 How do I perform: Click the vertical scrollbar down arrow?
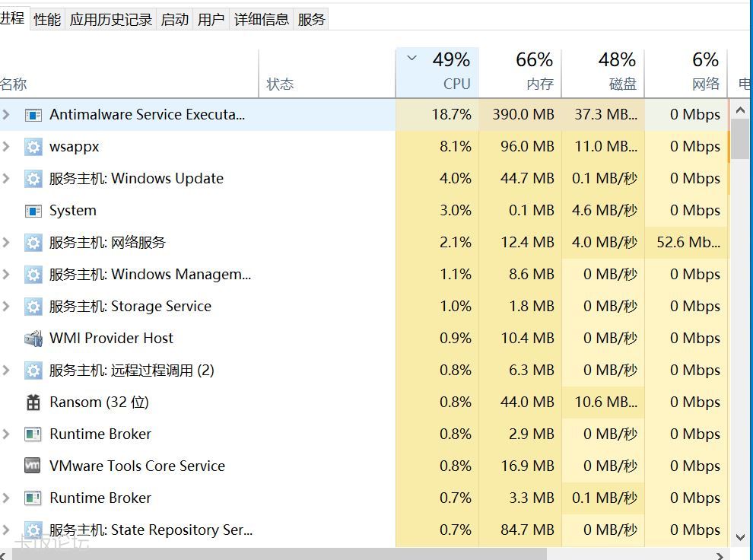pos(741,537)
